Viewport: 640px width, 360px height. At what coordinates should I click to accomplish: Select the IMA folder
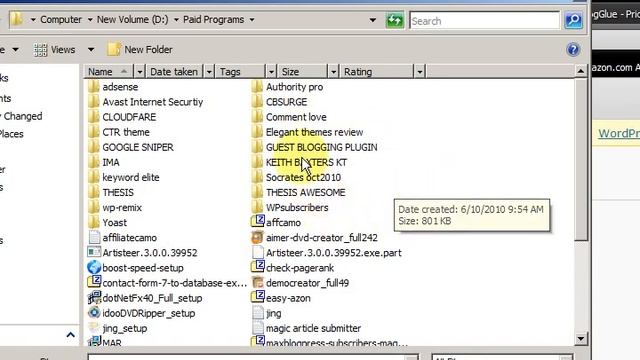104,162
